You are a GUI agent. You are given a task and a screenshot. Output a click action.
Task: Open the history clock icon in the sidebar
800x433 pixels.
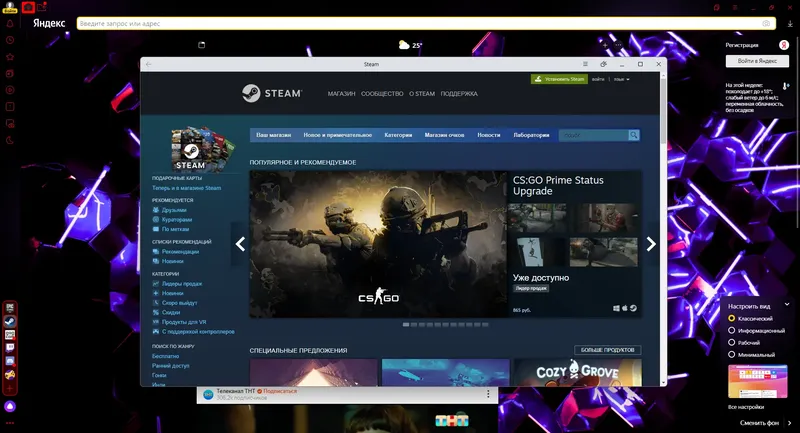[x=10, y=40]
